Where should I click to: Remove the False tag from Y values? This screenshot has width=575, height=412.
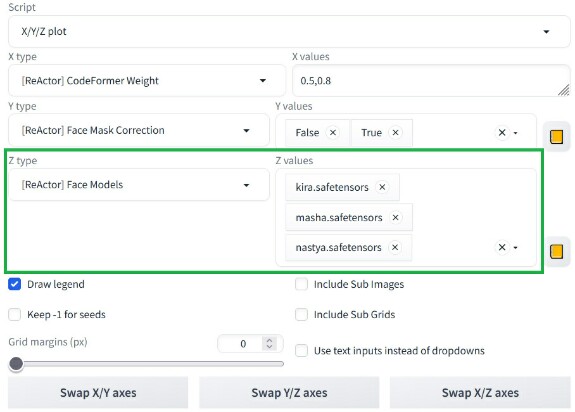(333, 132)
